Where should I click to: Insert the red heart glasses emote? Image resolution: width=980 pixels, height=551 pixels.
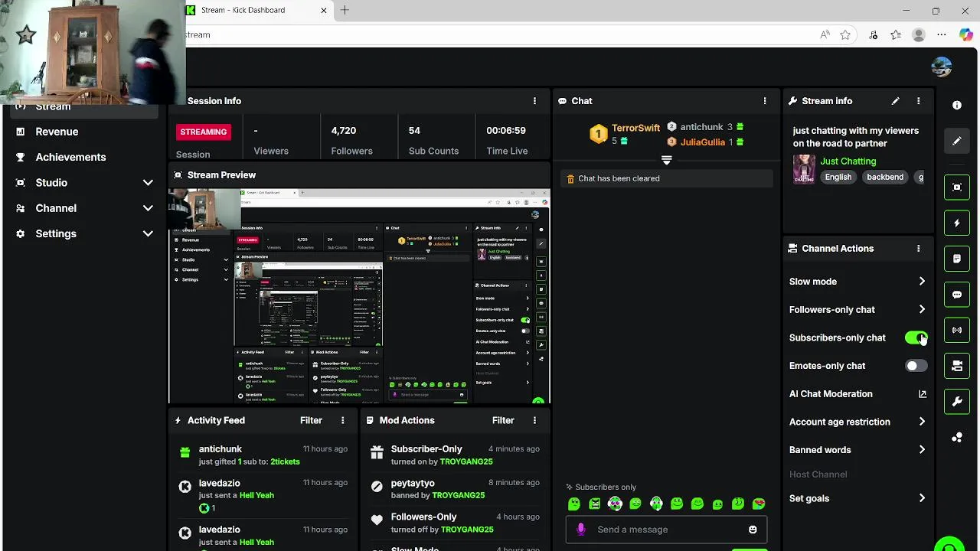pyautogui.click(x=759, y=504)
